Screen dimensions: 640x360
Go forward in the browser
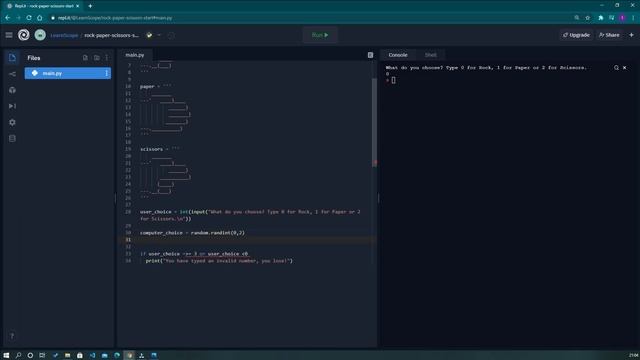click(18, 18)
